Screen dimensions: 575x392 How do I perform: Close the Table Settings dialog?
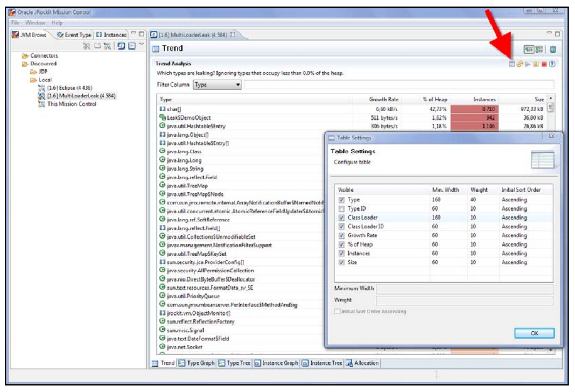point(551,136)
